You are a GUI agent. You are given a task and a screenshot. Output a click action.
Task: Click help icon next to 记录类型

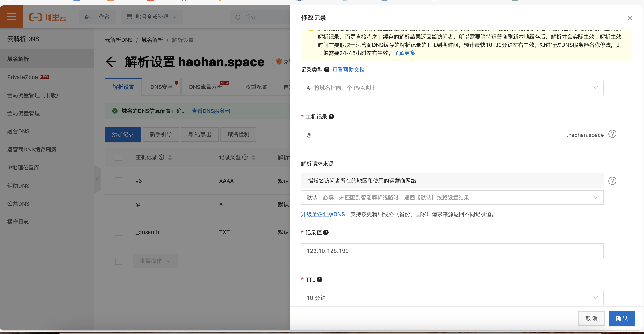coord(327,70)
